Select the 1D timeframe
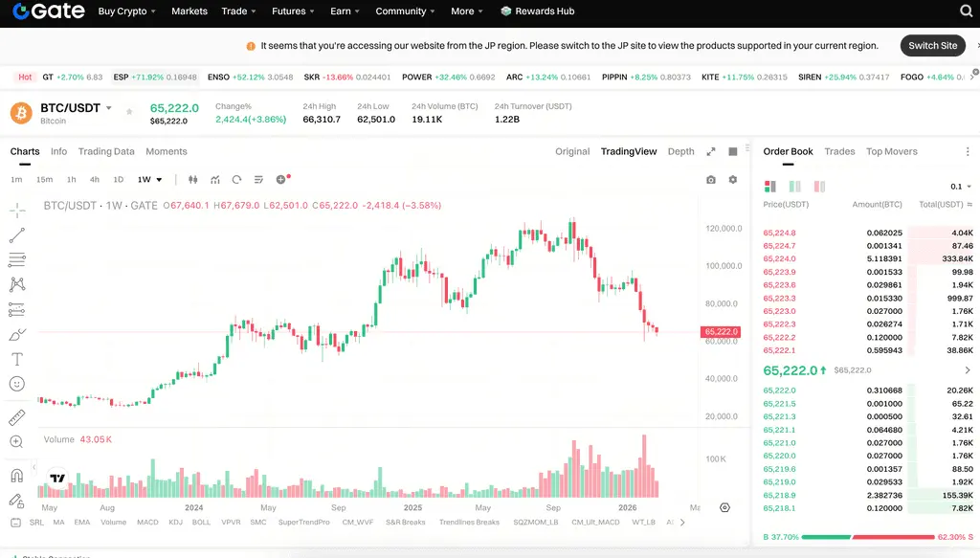This screenshot has width=980, height=558. 118,179
